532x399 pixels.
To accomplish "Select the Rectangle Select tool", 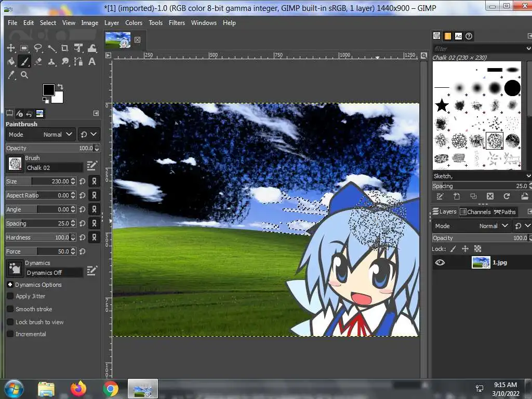I will click(24, 48).
